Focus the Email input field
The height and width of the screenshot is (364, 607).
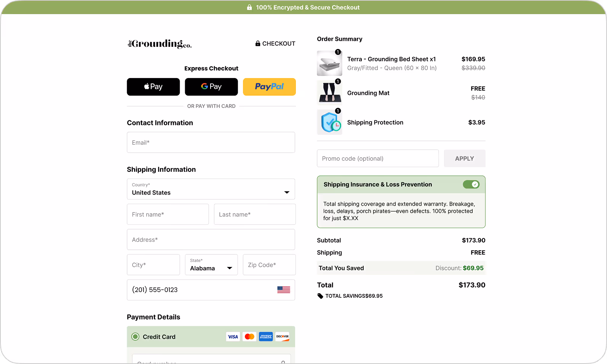[211, 142]
